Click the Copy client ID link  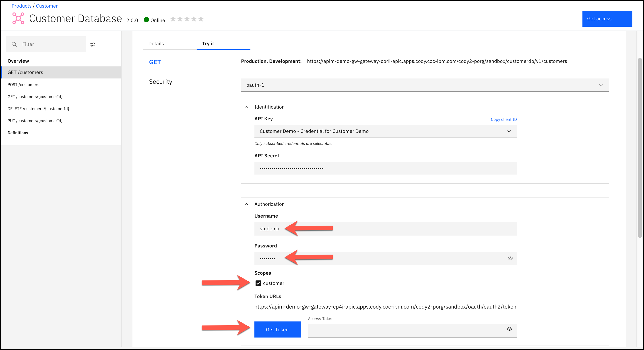click(x=504, y=119)
